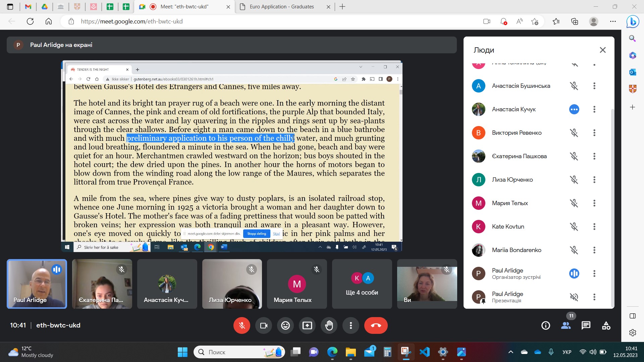Open Edge sidebar settings gear
The height and width of the screenshot is (362, 644).
633,333
